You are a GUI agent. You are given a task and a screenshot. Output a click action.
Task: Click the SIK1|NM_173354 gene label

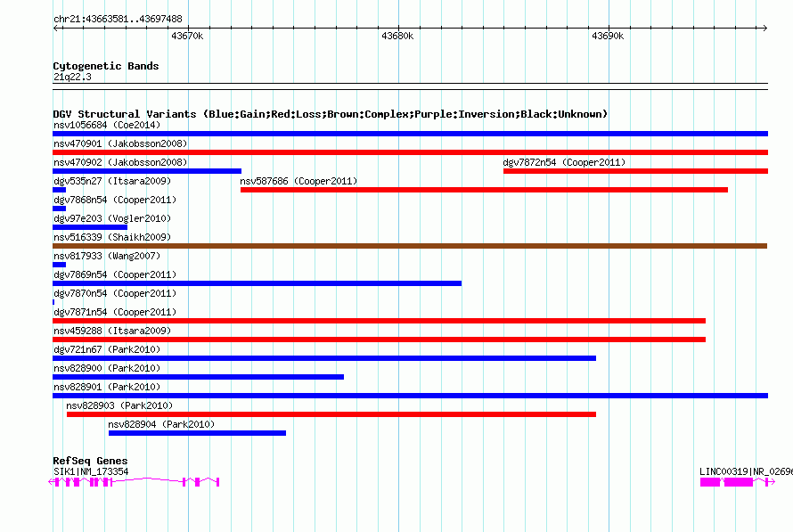tap(91, 471)
